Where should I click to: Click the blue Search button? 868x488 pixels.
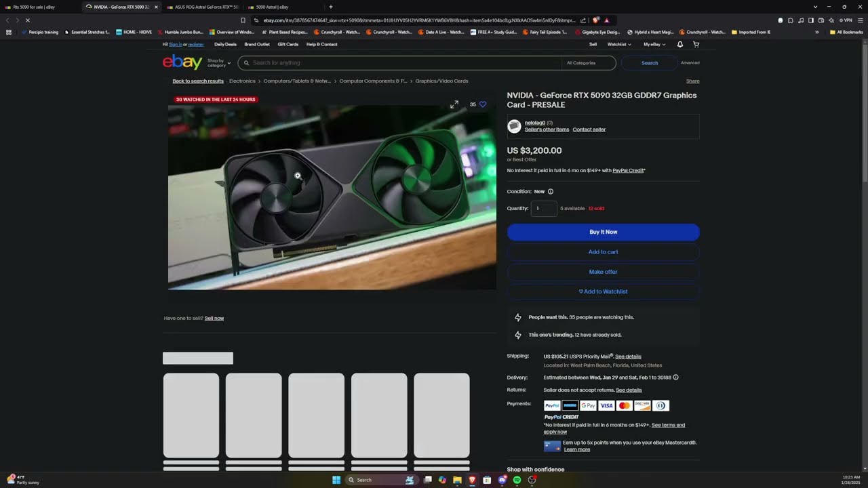pos(650,63)
